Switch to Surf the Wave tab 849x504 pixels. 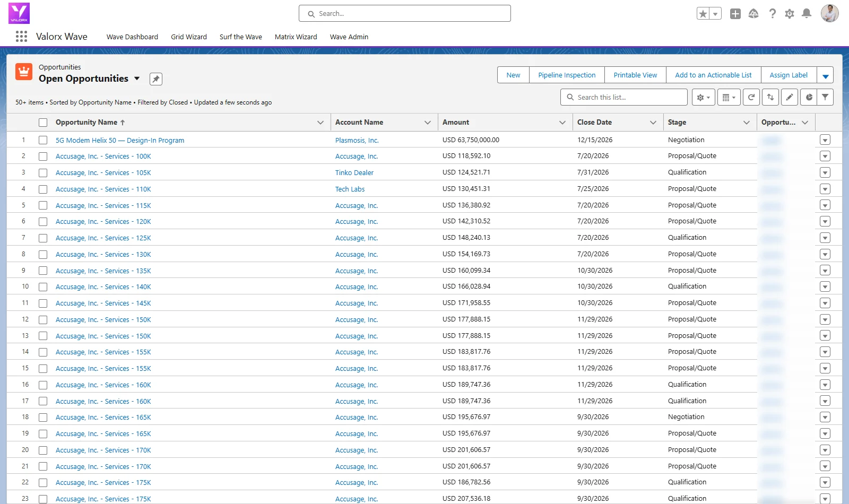[241, 37]
